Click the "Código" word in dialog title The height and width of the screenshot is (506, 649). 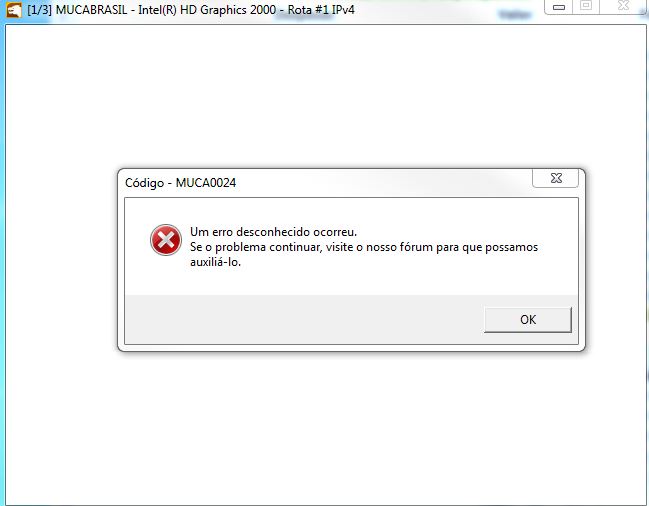pos(144,183)
